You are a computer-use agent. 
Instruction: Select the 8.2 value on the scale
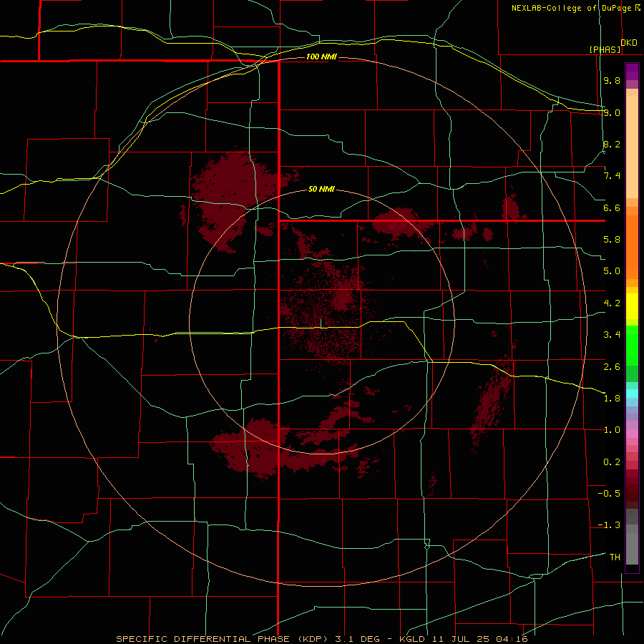(612, 144)
